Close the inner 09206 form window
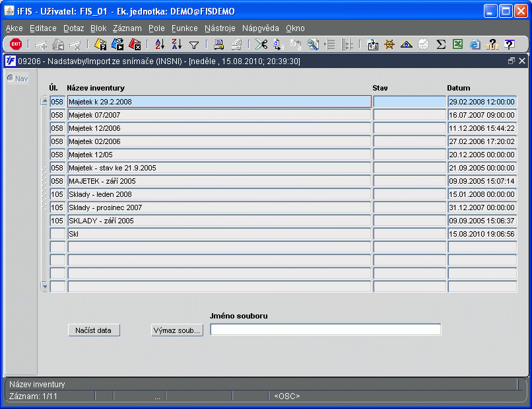The width and height of the screenshot is (532, 409). (522, 61)
